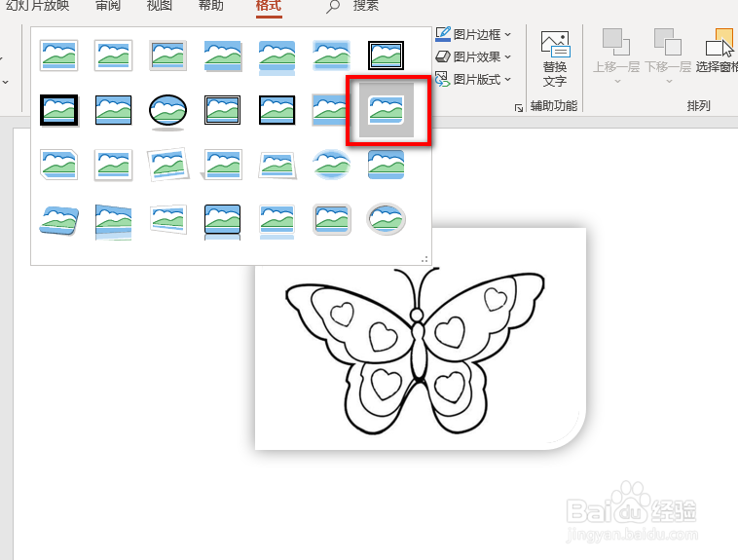
Task: Apply the Beveled Matte White picture style
Action: pos(114,56)
